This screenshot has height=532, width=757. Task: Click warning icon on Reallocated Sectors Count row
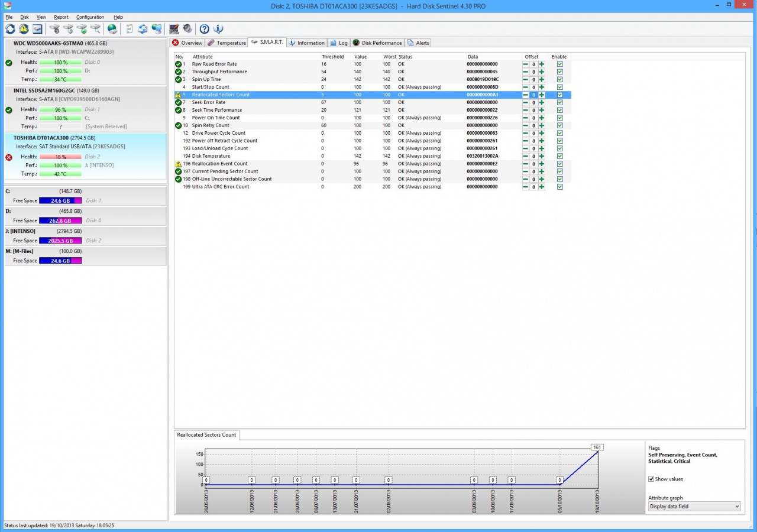(178, 95)
